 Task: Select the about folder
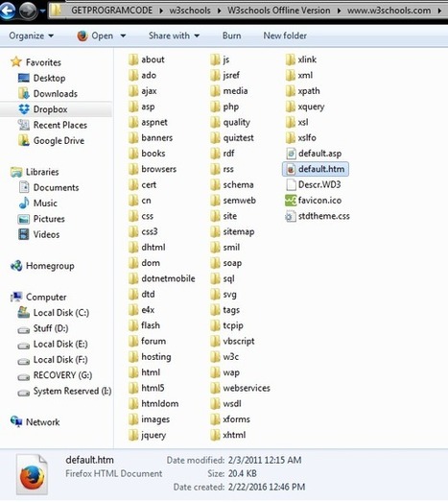coord(147,60)
